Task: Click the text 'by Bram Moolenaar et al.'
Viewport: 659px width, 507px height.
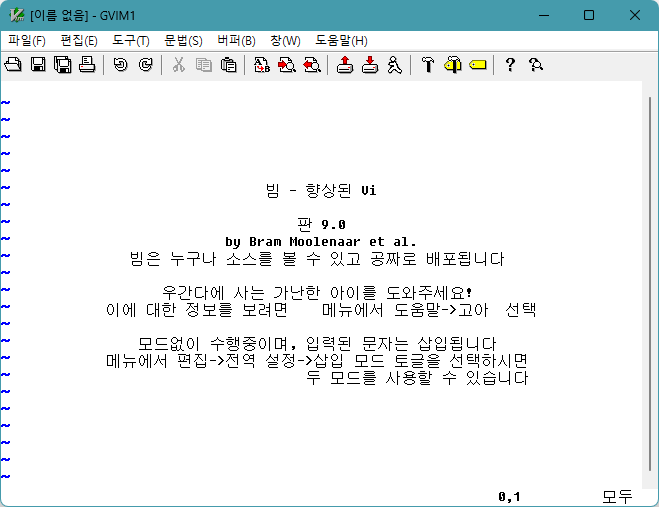Action: [321, 242]
